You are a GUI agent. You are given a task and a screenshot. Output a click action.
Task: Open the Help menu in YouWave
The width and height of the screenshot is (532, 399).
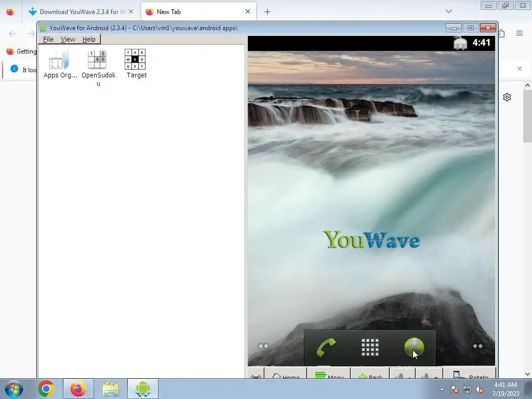tap(89, 39)
